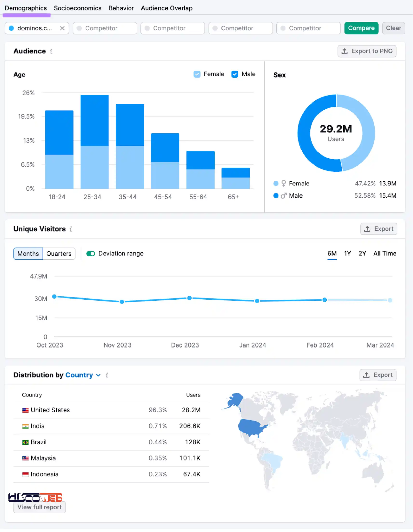Click the Indonesia 67.4K users value
This screenshot has height=532, width=413.
[x=192, y=475]
